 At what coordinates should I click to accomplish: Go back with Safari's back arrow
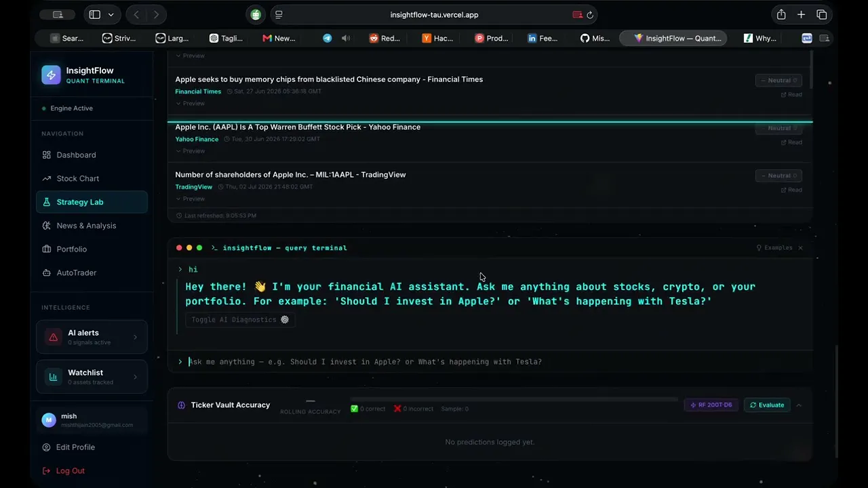[136, 14]
